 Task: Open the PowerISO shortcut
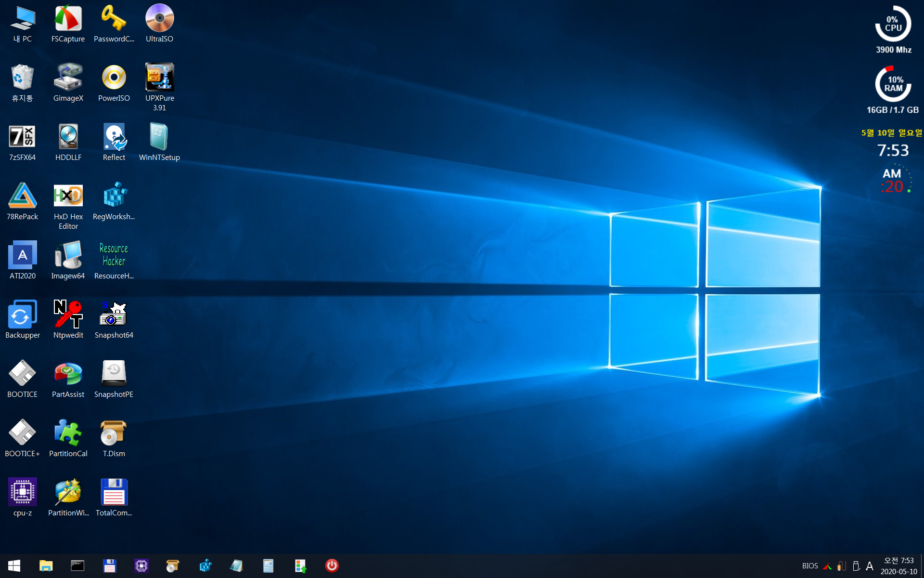click(x=114, y=83)
